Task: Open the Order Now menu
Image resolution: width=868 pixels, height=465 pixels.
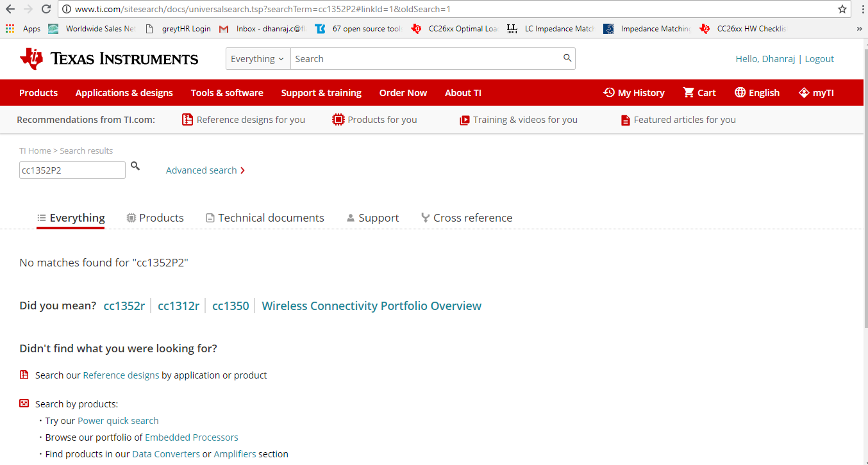Action: pyautogui.click(x=403, y=93)
